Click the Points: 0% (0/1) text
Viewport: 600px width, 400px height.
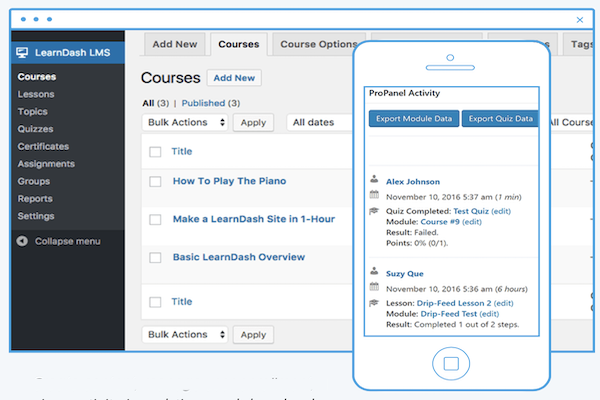[x=417, y=243]
